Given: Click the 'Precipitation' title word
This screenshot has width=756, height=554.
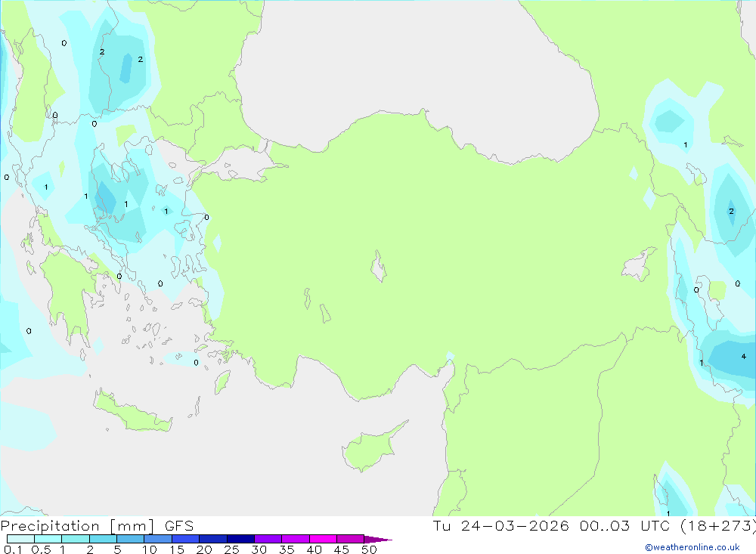Looking at the screenshot, I should tap(50, 526).
